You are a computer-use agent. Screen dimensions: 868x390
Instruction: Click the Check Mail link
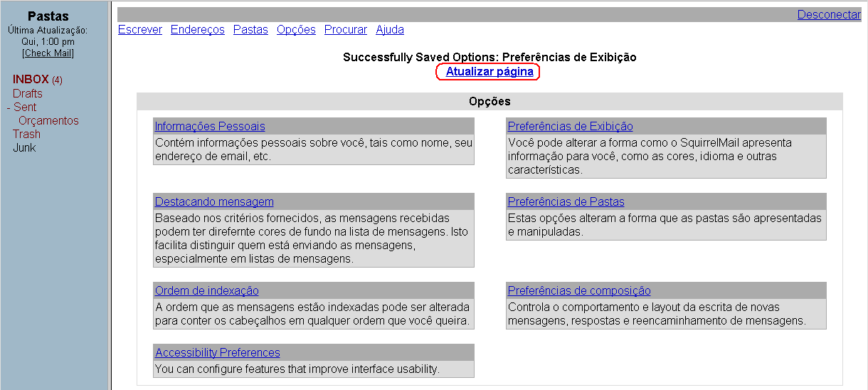click(x=48, y=53)
